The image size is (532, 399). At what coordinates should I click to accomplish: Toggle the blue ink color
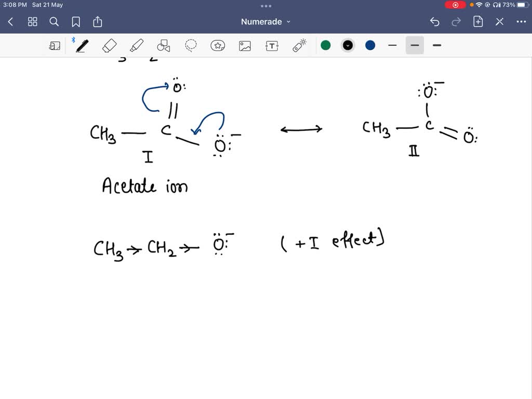[x=369, y=45]
